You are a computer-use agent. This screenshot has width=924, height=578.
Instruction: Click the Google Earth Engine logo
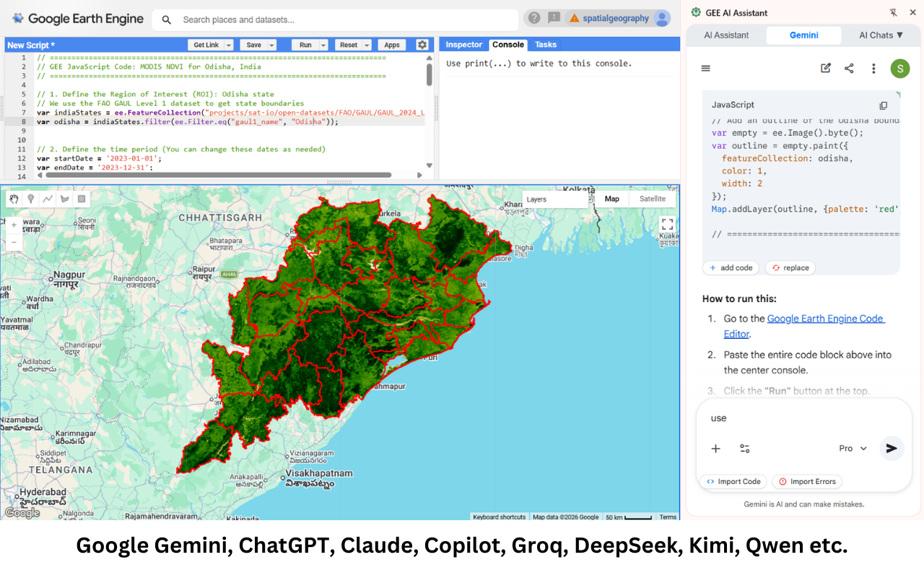(x=78, y=19)
